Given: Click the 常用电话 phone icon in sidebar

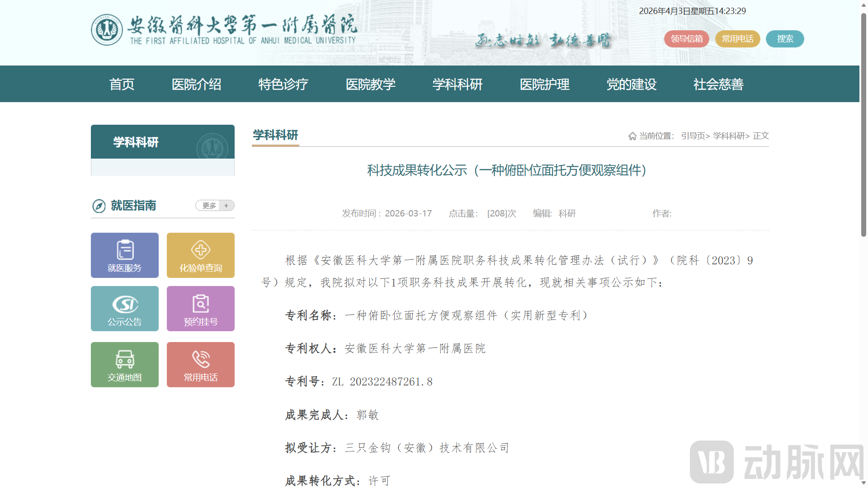Looking at the screenshot, I should pyautogui.click(x=200, y=364).
